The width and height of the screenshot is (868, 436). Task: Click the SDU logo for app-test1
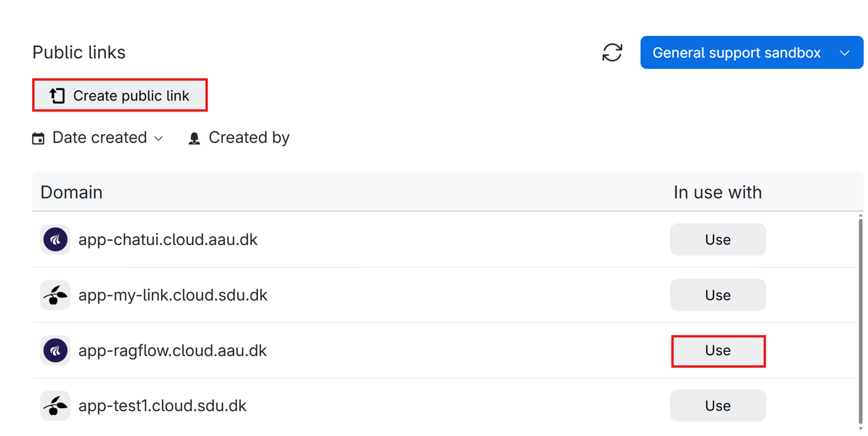point(55,406)
